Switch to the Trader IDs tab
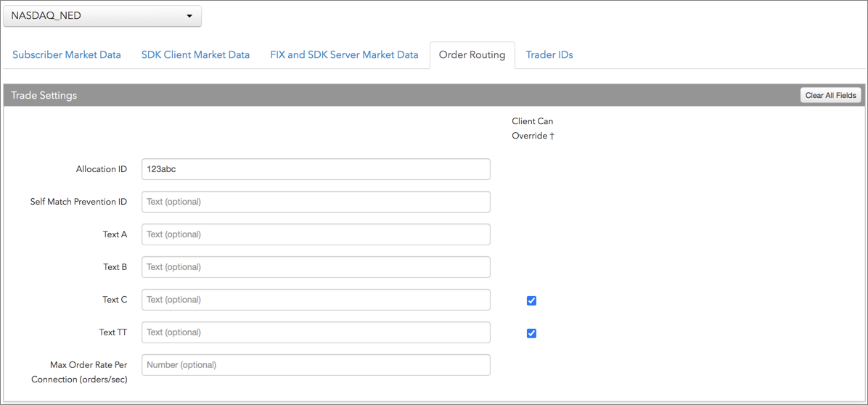Viewport: 868px width, 405px height. click(549, 55)
